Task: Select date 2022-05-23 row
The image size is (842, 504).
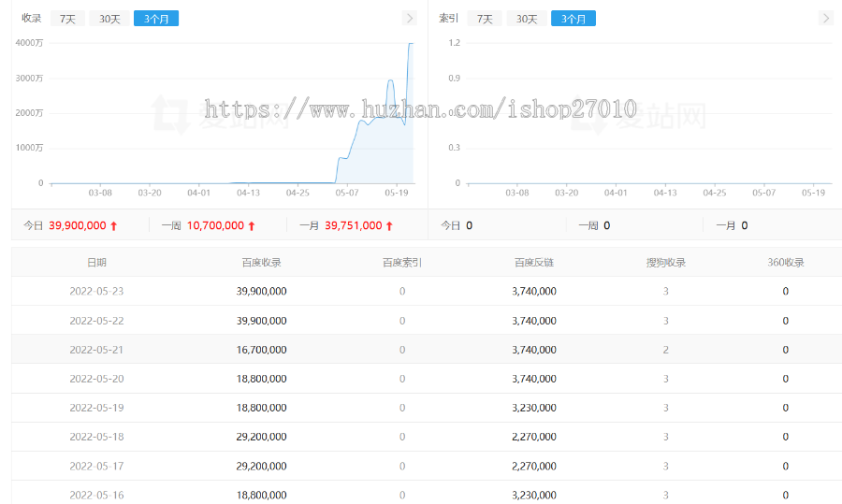Action: tap(427, 292)
